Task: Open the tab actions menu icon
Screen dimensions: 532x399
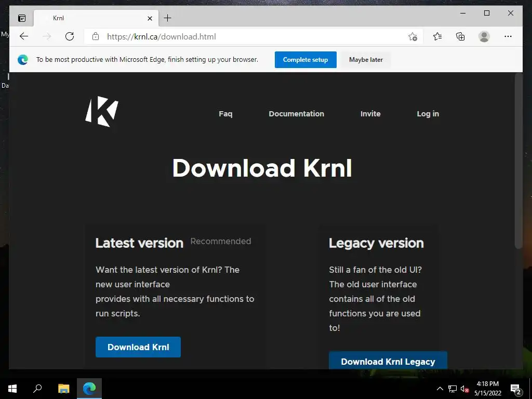Action: 22,18
